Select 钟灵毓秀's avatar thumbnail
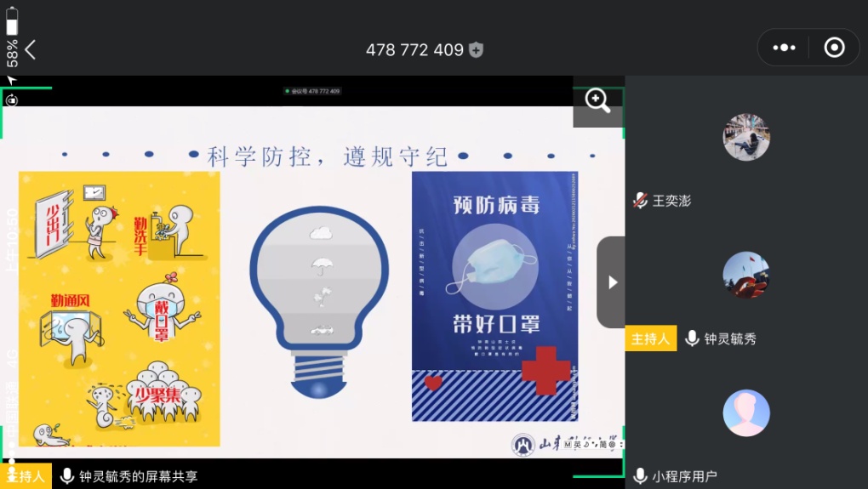The image size is (868, 489). [745, 275]
